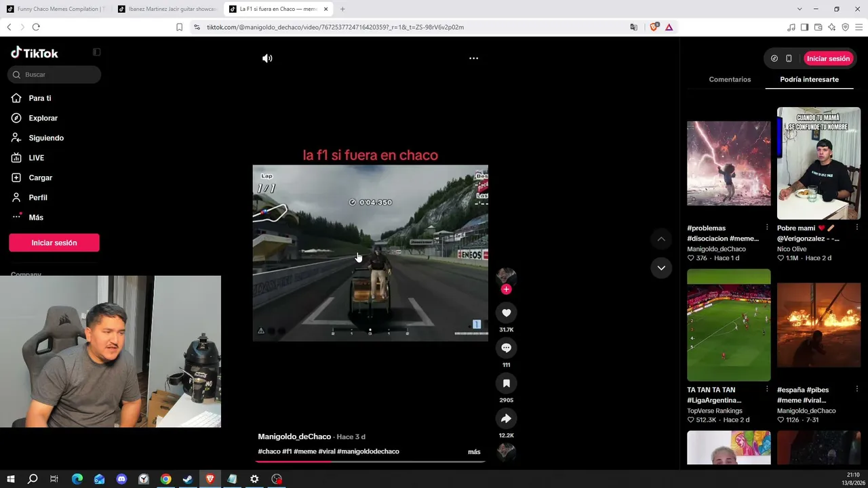This screenshot has width=868, height=488.
Task: Open the spinning sound disc under share
Action: (x=506, y=451)
